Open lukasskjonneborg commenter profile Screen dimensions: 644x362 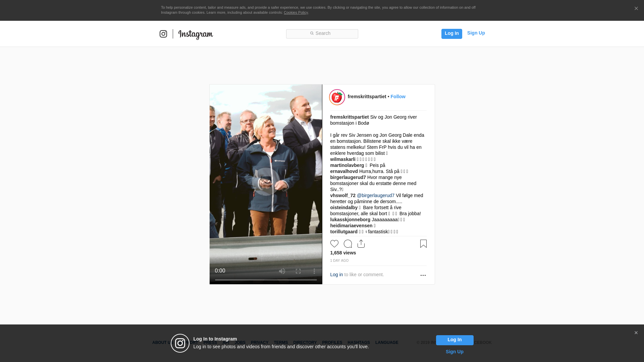[x=350, y=220]
